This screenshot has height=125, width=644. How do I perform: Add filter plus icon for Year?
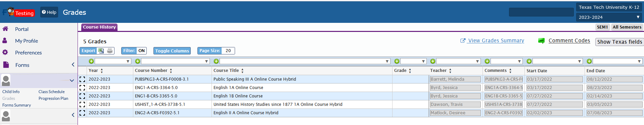coord(91,61)
